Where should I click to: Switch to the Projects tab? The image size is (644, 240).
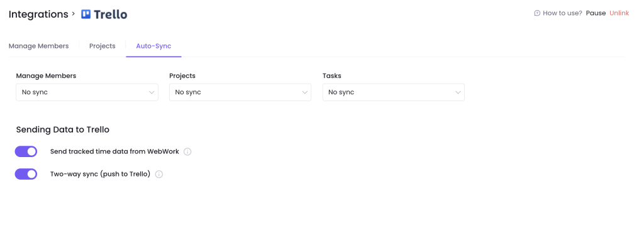point(103,46)
